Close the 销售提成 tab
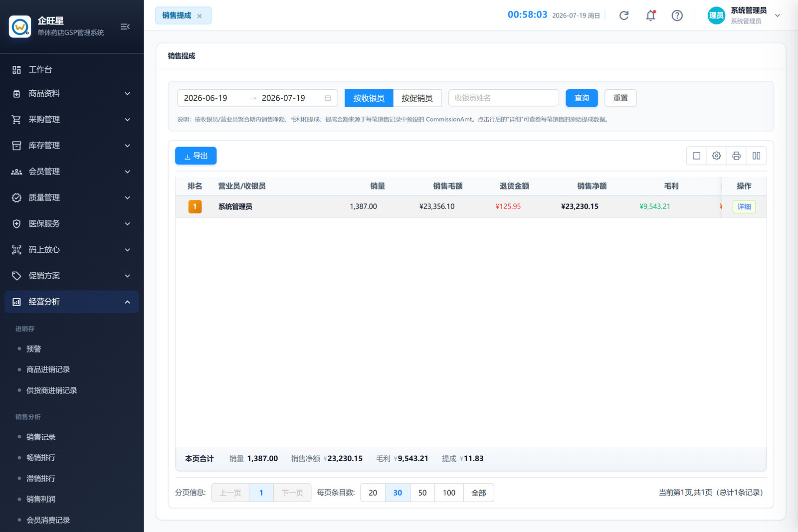 tap(199, 16)
